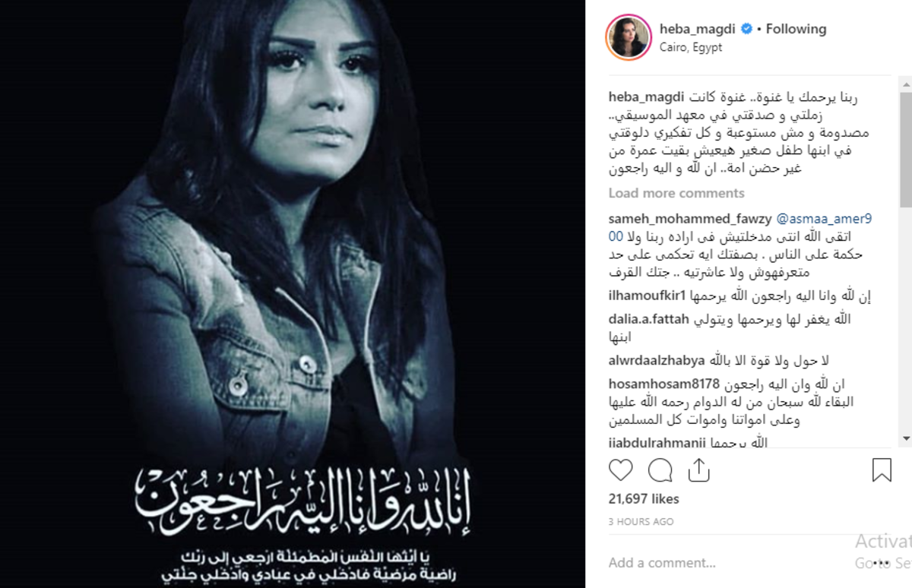912x588 pixels.
Task: Click the memorial post image
Action: point(293,294)
